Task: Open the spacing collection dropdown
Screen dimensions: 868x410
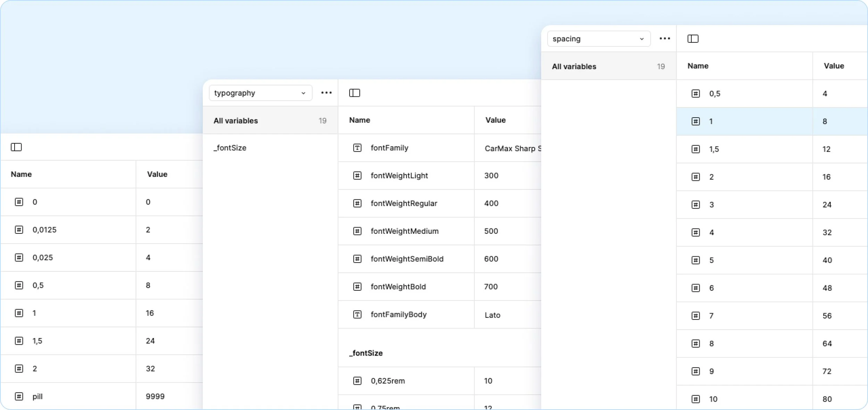Action: coord(599,39)
